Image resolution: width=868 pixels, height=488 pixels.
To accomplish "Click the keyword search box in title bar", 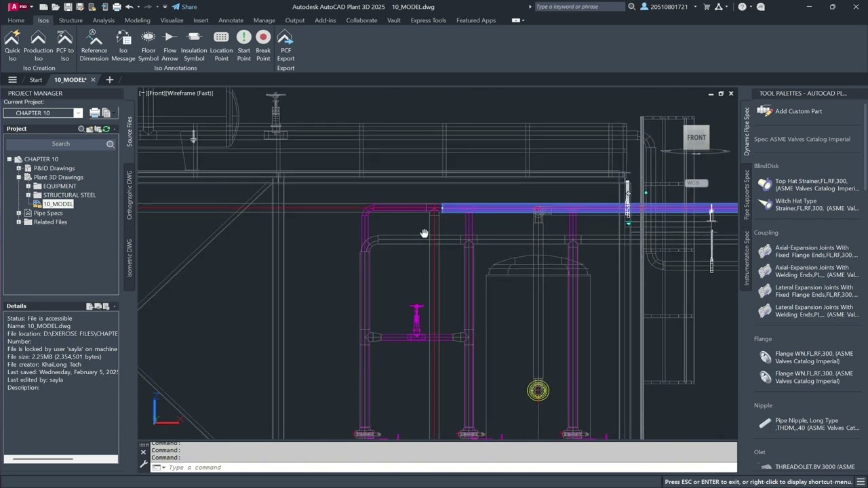I will [578, 7].
